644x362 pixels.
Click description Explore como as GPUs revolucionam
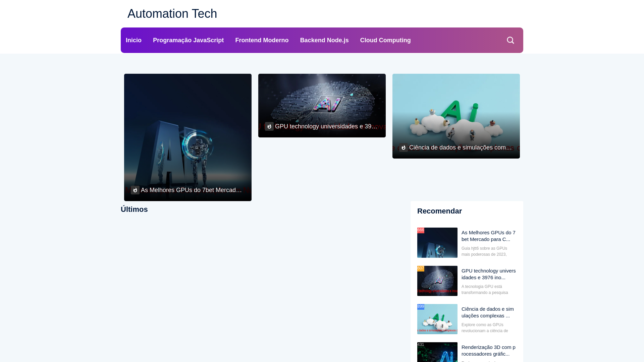485,328
